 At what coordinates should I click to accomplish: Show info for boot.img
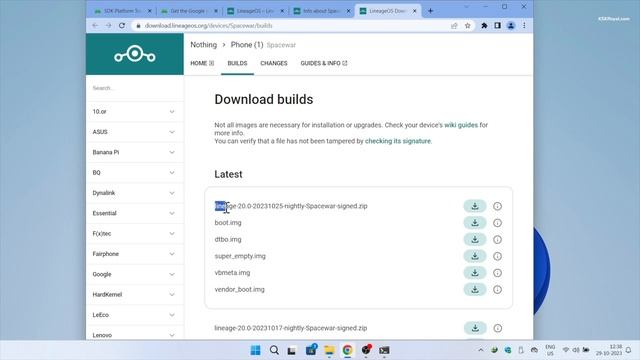click(497, 223)
